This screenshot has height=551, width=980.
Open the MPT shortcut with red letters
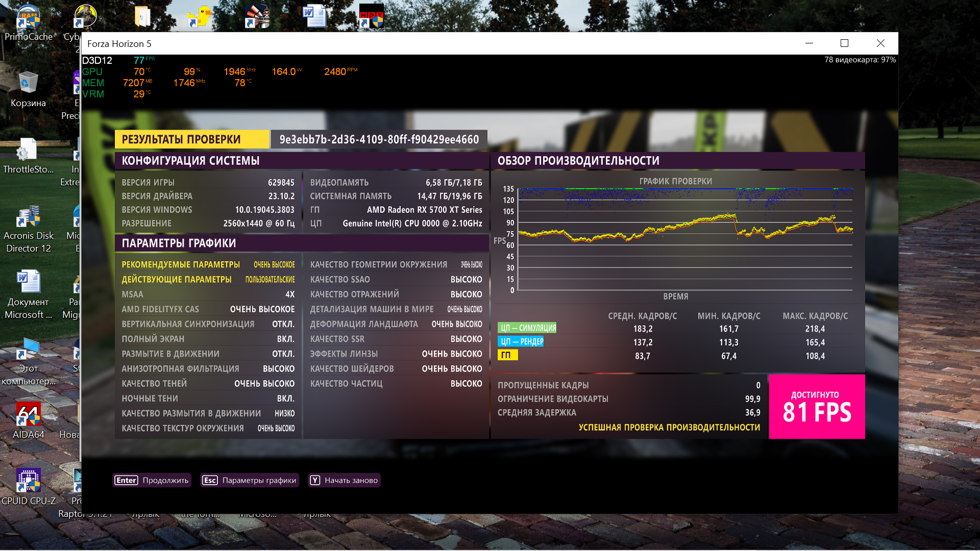point(371,16)
